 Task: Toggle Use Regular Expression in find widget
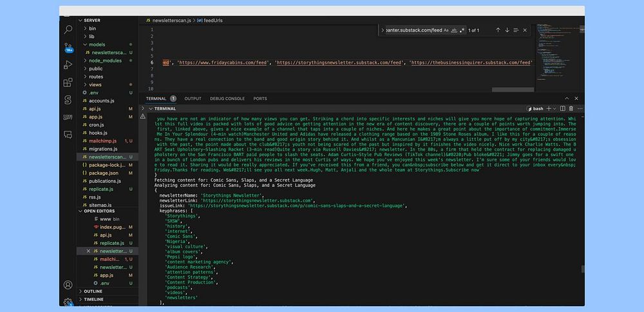462,30
